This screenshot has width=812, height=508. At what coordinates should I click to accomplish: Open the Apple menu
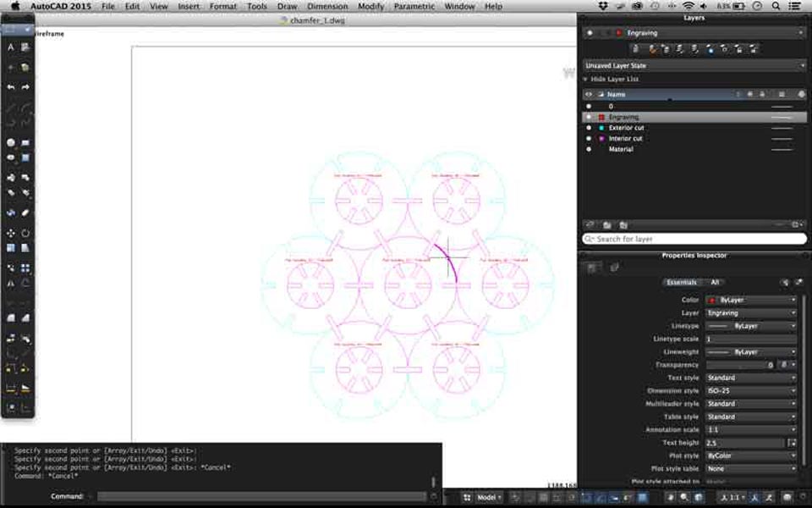(15, 6)
